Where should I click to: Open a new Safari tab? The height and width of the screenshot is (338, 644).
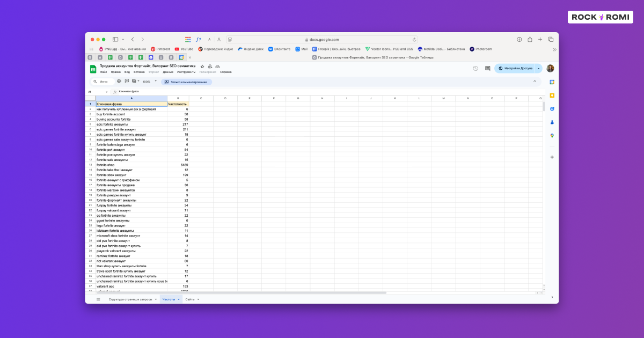(540, 39)
